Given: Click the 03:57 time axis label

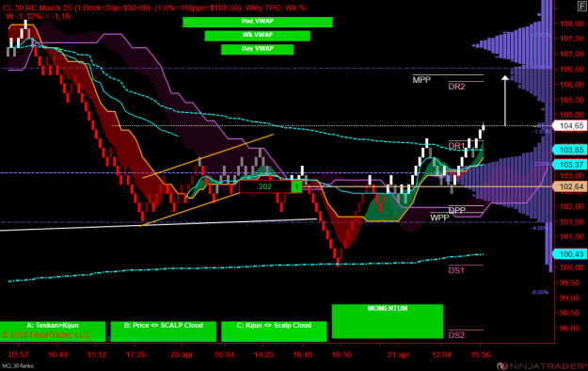Looking at the screenshot, I should 19,355.
